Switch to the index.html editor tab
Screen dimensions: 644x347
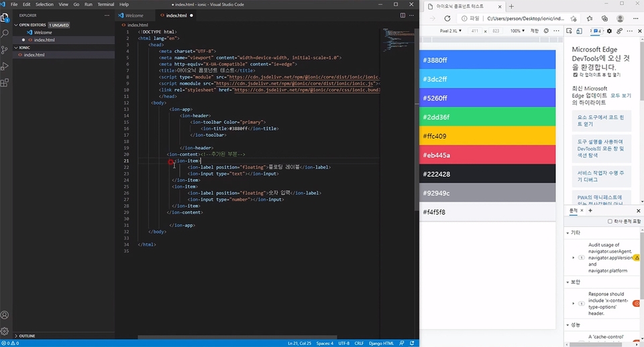click(x=176, y=15)
